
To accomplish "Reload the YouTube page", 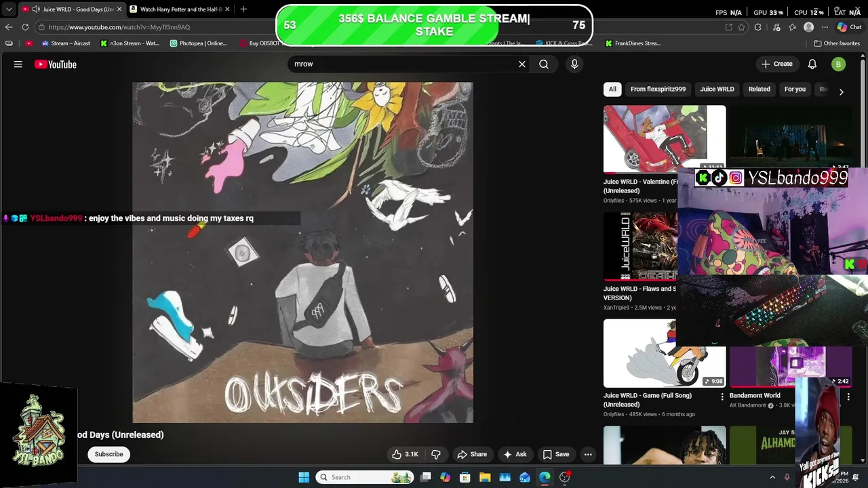I will (25, 27).
